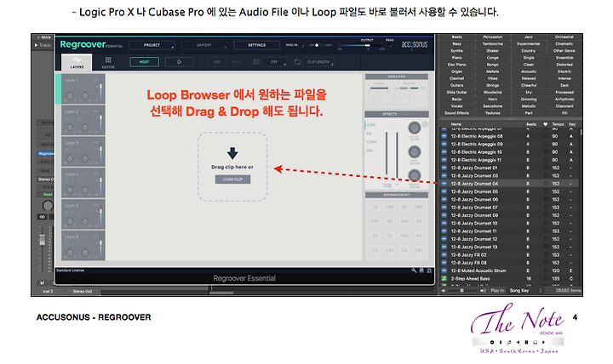This screenshot has height=364, width=613.
Task: Select 12-8 Muted Acoustic Strum loop
Action: (x=511, y=270)
